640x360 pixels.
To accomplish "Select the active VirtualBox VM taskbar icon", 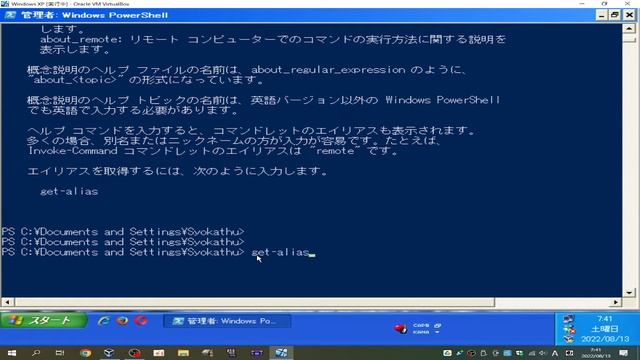I will coord(281,353).
